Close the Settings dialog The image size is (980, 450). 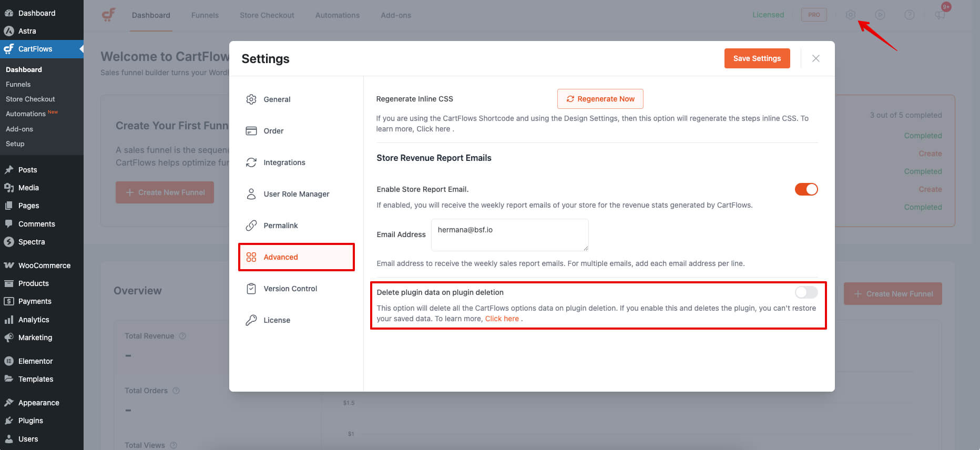point(816,58)
